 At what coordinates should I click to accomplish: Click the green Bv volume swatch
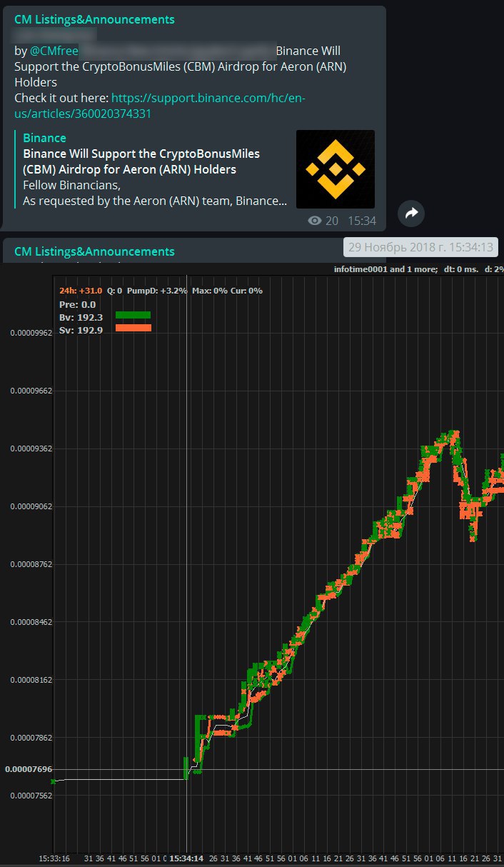pos(133,315)
